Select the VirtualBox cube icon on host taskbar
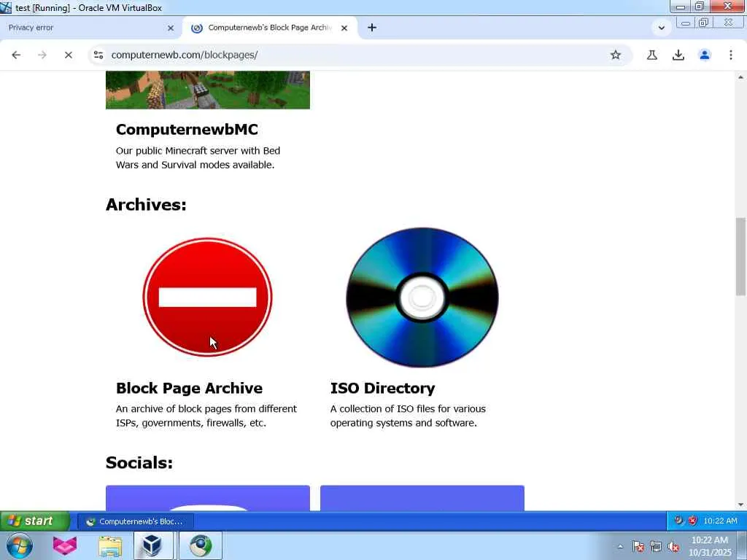The height and width of the screenshot is (560, 747). click(x=152, y=545)
